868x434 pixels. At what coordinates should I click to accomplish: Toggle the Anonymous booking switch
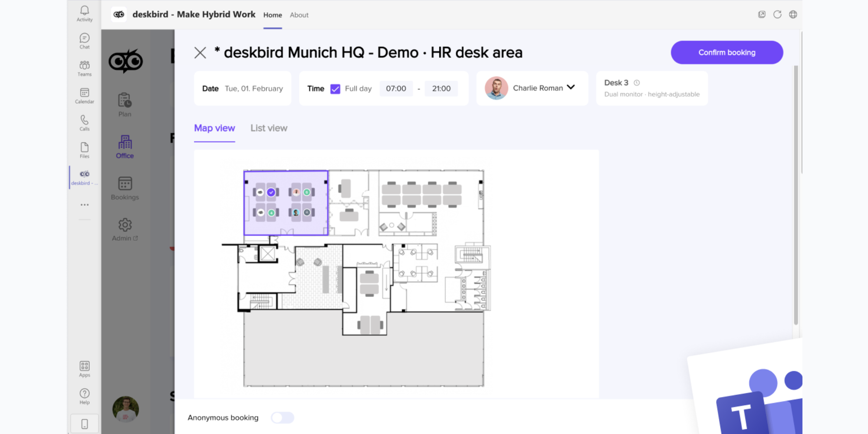tap(283, 418)
